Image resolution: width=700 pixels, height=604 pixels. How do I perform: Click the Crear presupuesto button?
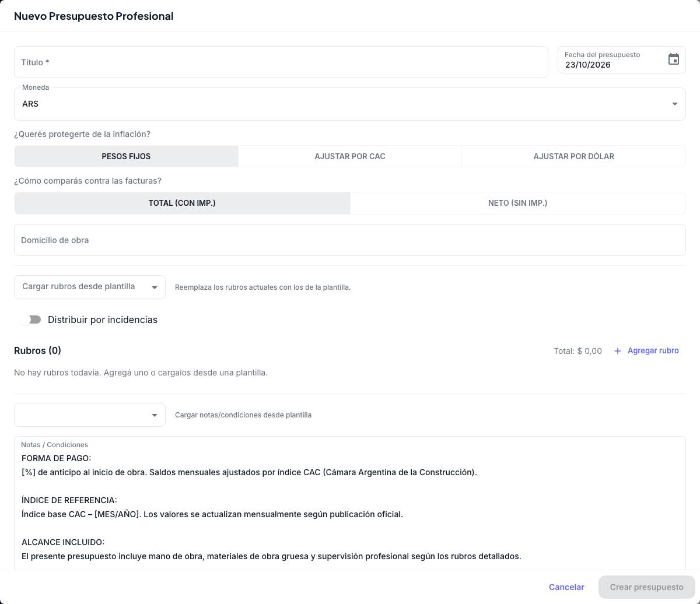pyautogui.click(x=647, y=587)
